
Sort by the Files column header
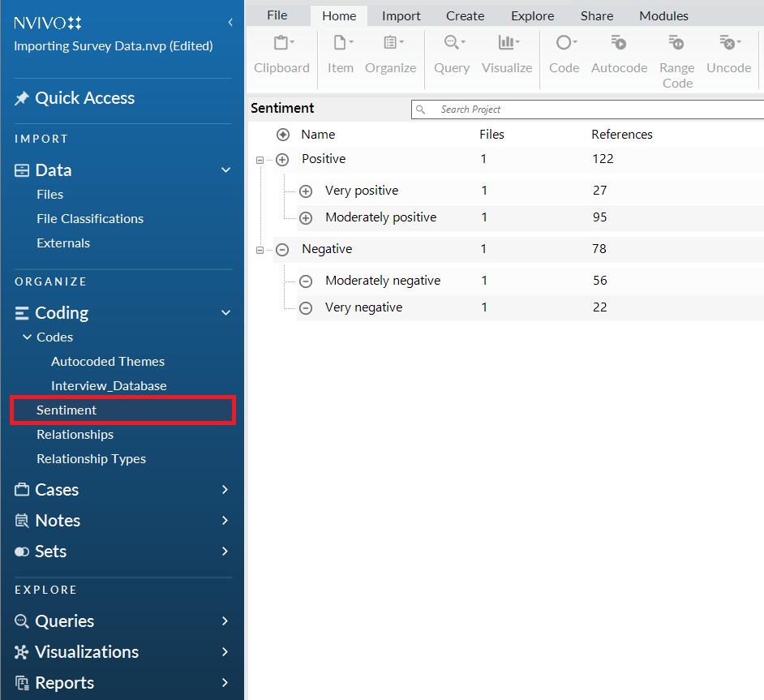pyautogui.click(x=491, y=135)
